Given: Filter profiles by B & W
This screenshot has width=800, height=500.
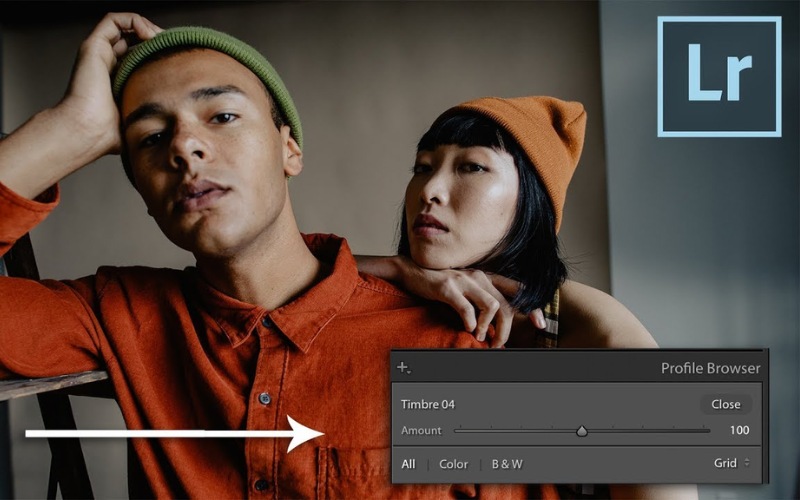Looking at the screenshot, I should (x=507, y=464).
